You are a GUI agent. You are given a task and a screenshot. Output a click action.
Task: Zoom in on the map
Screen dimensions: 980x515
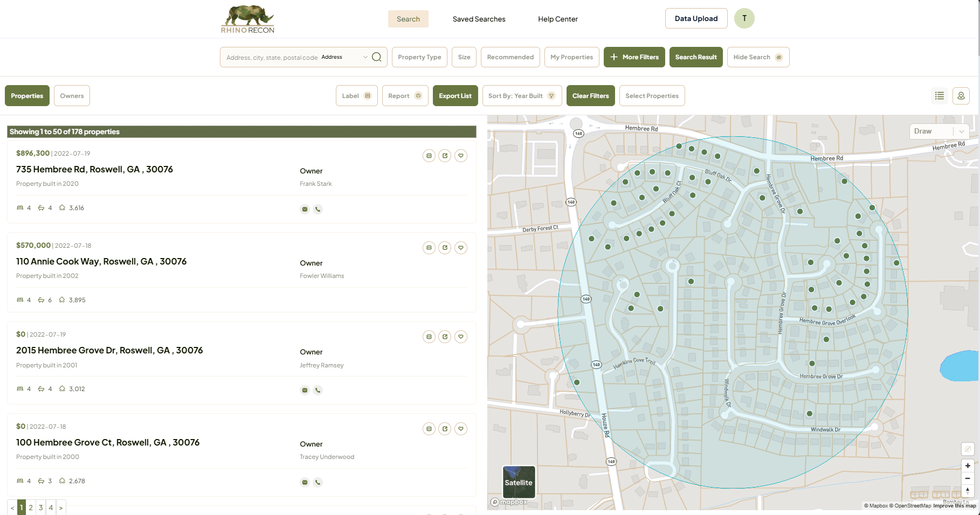(x=968, y=465)
